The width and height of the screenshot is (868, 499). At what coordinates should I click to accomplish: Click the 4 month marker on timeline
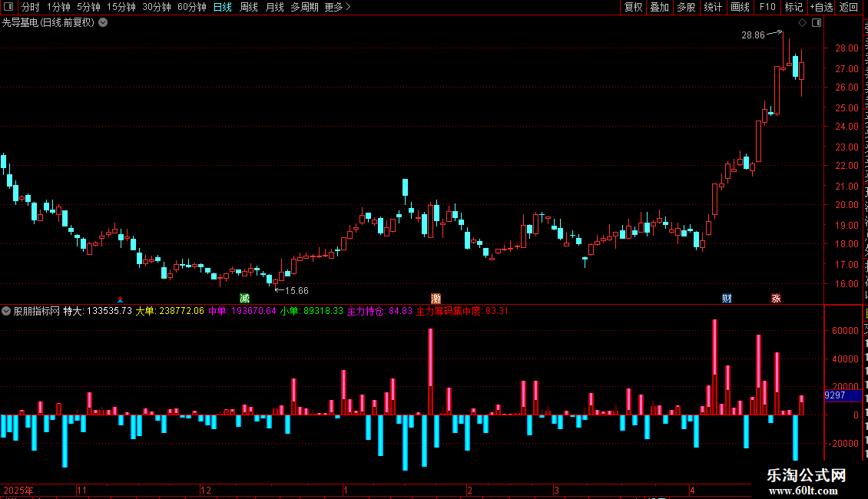click(x=692, y=490)
